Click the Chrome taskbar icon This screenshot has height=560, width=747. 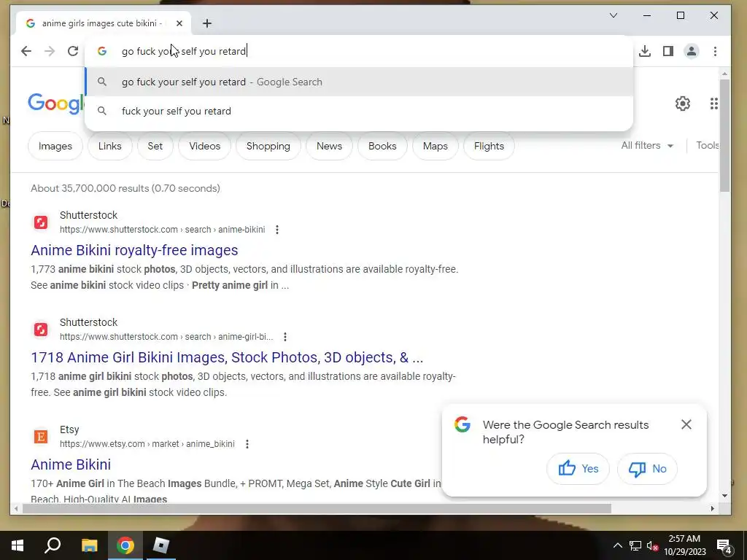pyautogui.click(x=125, y=545)
